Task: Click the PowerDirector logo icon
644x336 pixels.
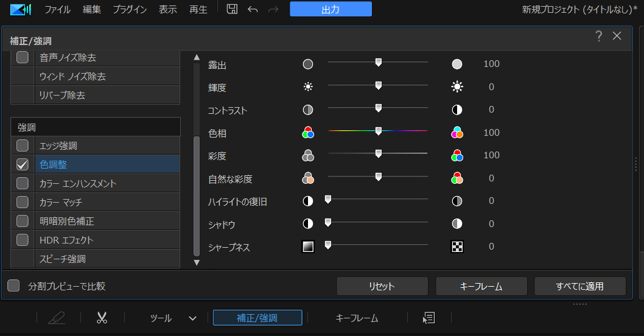Action: 21,9
